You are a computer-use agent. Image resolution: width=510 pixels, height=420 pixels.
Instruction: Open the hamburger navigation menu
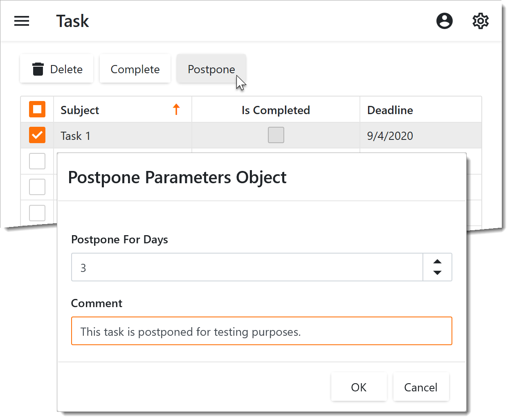[x=22, y=21]
